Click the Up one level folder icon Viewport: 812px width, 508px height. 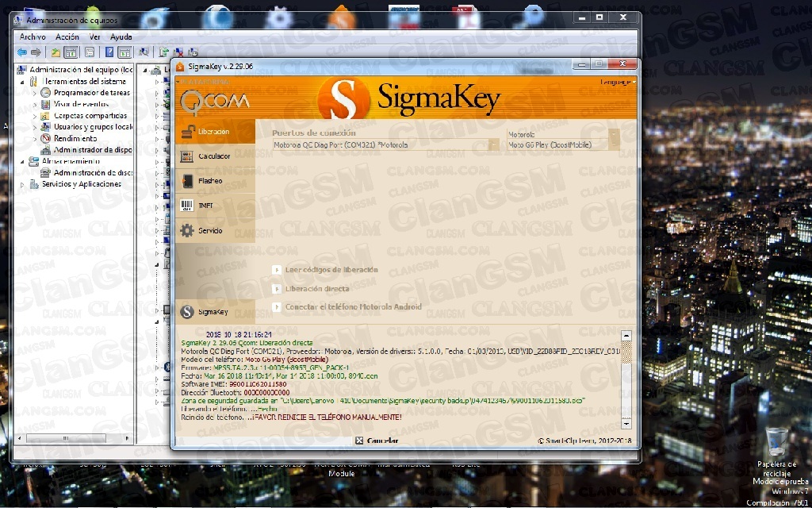click(x=56, y=52)
